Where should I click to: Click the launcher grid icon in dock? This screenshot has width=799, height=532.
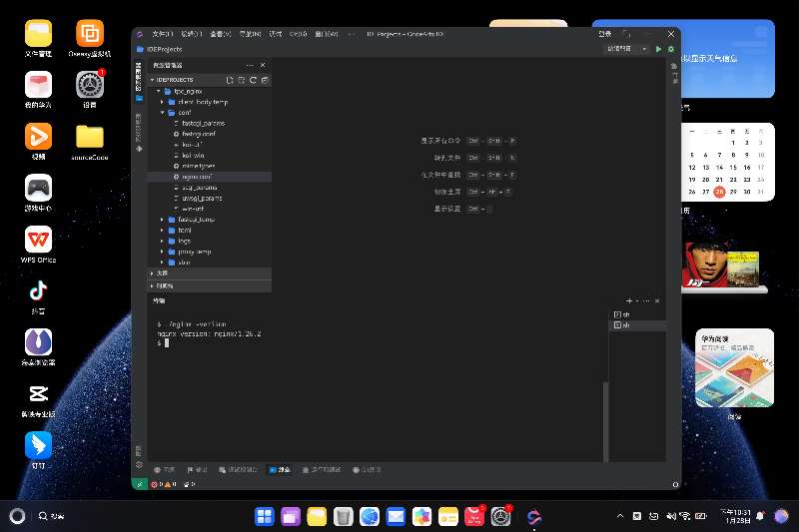tap(265, 516)
